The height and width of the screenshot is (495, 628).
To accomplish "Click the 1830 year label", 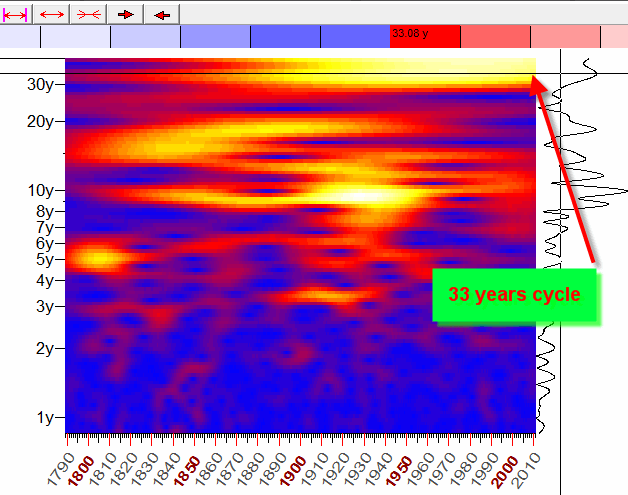I will [x=145, y=469].
